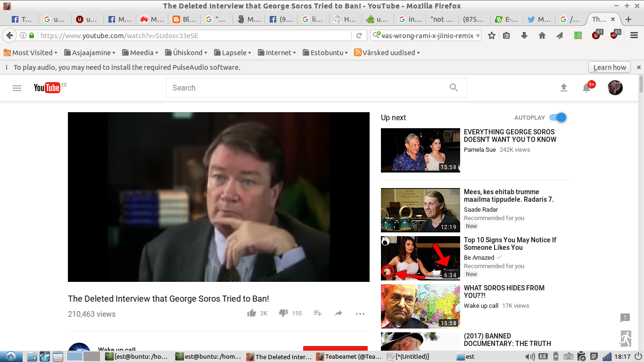Screen dimensions: 644x362
Task: Dismiss the PulseAudio notification bar
Action: (639, 67)
